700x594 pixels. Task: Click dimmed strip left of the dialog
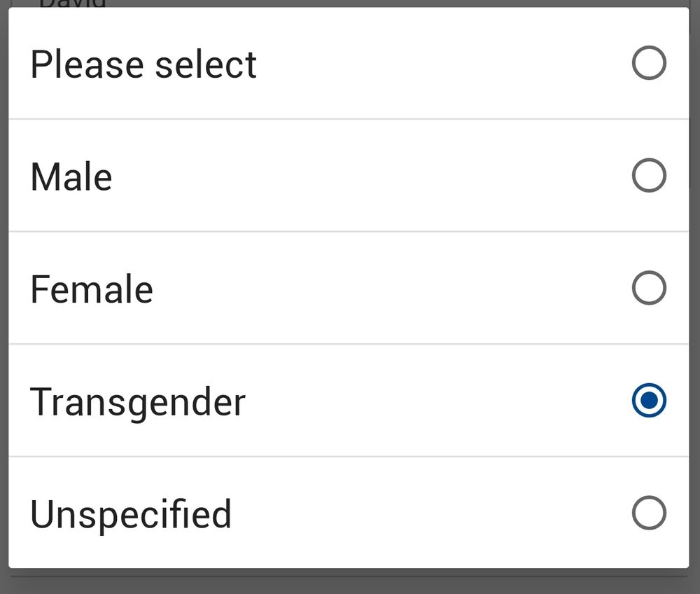click(3, 294)
